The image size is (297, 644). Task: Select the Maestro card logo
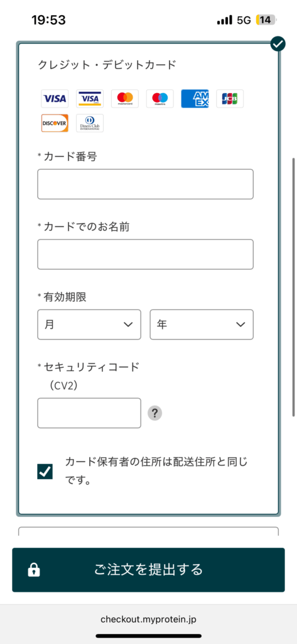(x=160, y=99)
